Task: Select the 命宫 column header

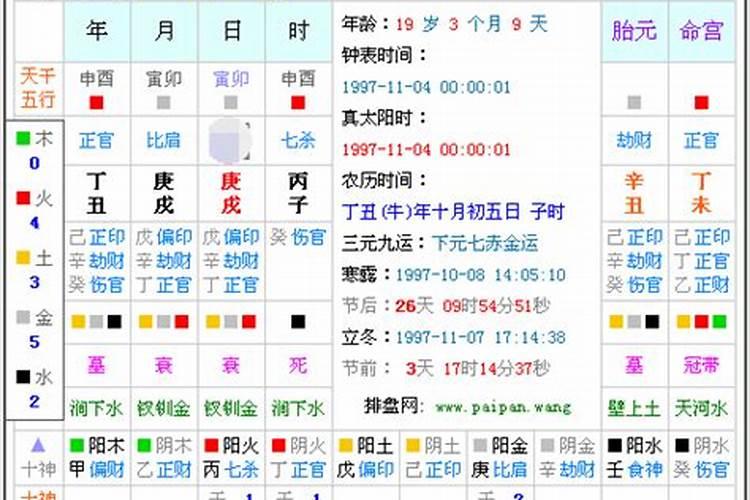Action: pos(701,31)
